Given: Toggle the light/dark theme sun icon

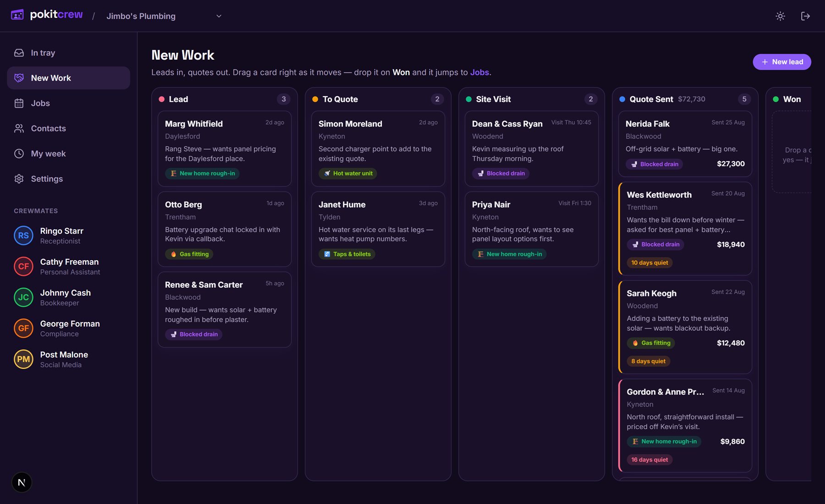Looking at the screenshot, I should pos(780,16).
